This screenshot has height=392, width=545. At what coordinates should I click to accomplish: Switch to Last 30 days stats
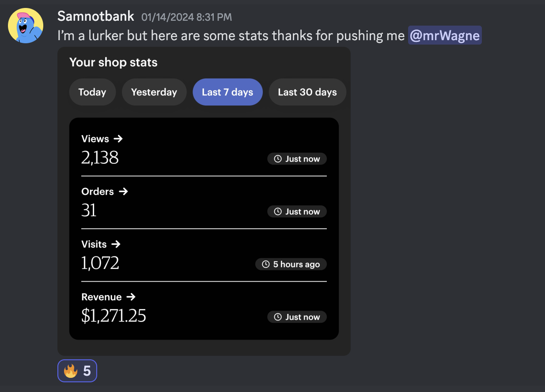307,92
